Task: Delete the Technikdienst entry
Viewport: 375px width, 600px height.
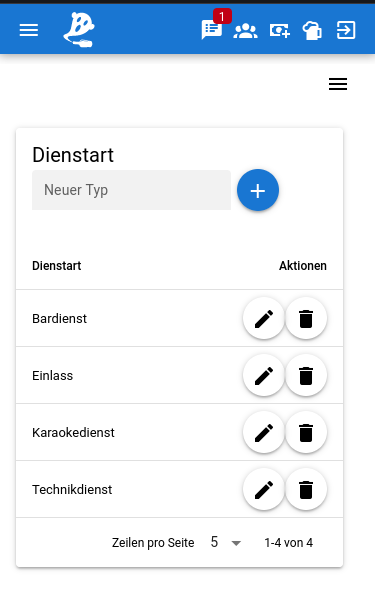Action: [x=306, y=489]
